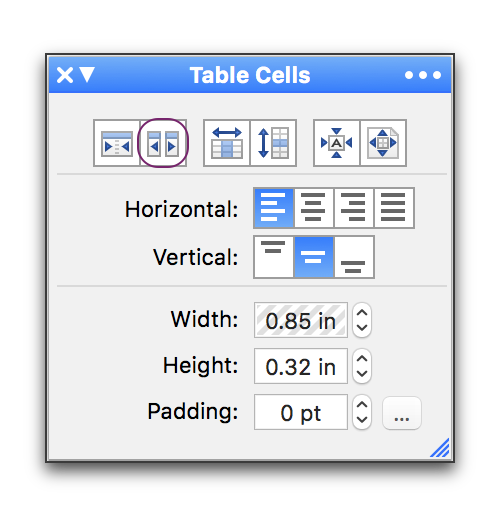The width and height of the screenshot is (501, 515).
Task: Click the distribute rows evenly icon
Action: (x=273, y=143)
